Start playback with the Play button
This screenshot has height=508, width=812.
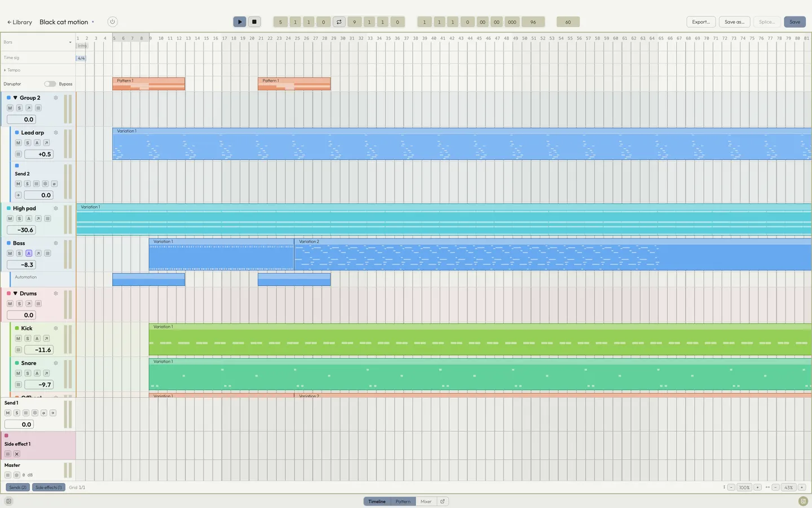pos(240,22)
